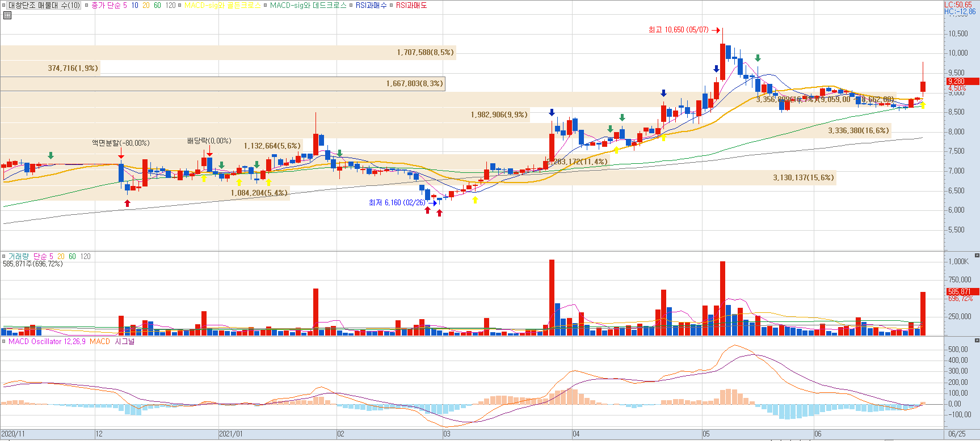The height and width of the screenshot is (441, 980).
Task: Click the 374,716(1.9%) volume profile bar
Action: [50, 68]
